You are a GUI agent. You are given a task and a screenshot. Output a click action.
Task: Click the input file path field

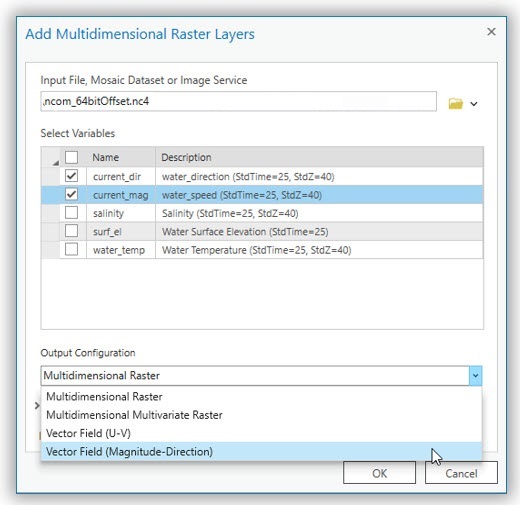click(x=238, y=101)
